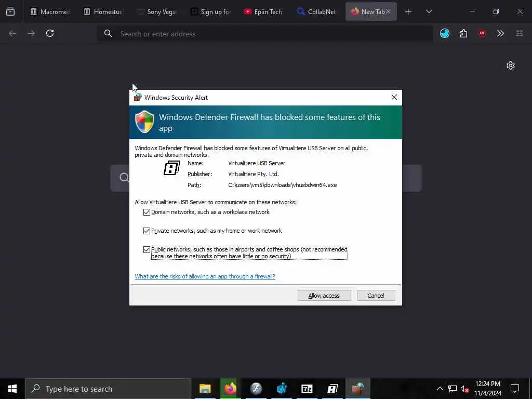Open network status tray icon
Viewport: 532px width, 399px height.
click(453, 389)
